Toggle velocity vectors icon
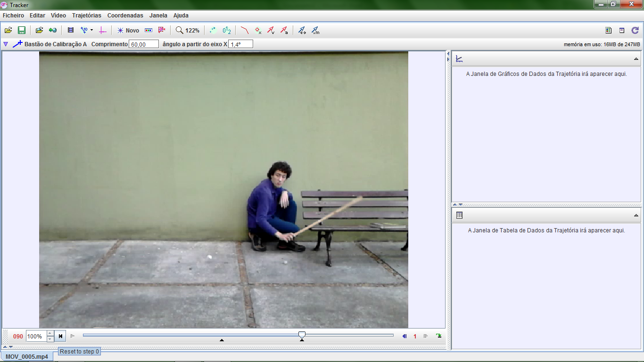This screenshot has width=644, height=362. click(271, 30)
